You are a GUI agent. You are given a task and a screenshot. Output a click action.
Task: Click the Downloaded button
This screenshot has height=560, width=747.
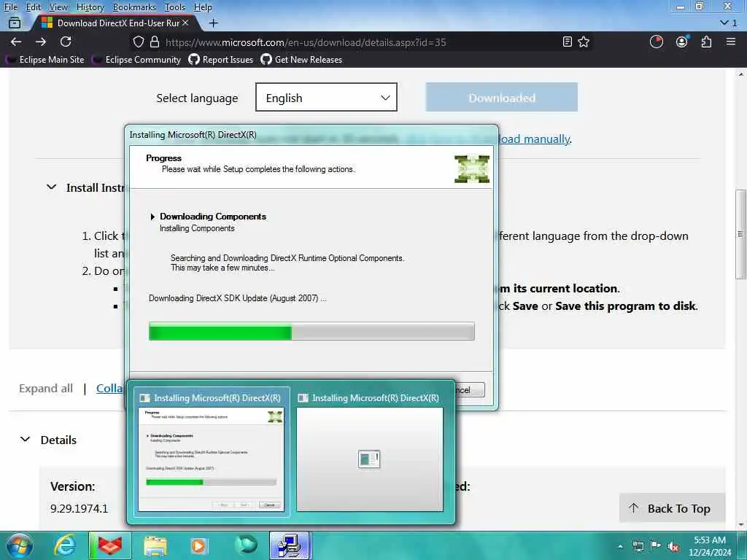coord(502,97)
